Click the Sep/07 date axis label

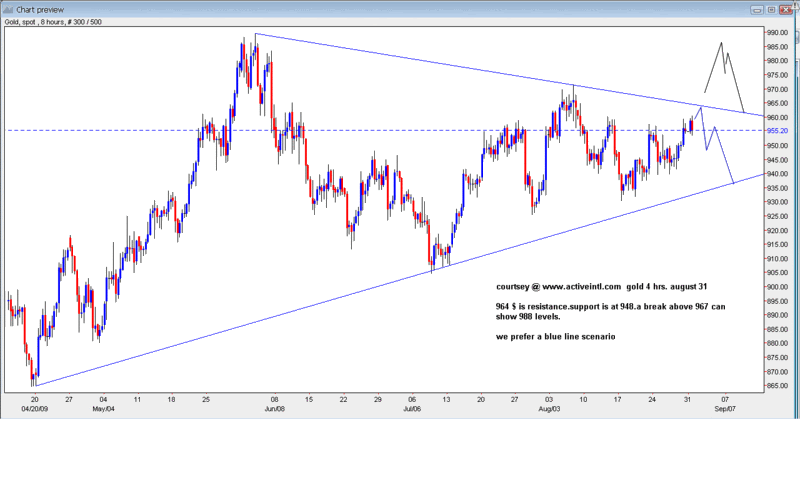pos(726,409)
